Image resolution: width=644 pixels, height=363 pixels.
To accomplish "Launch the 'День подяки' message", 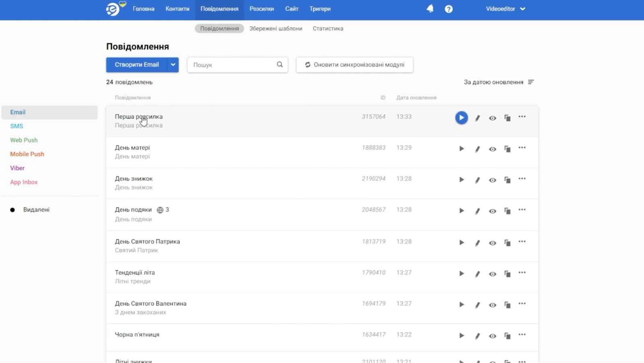I will coord(462,211).
